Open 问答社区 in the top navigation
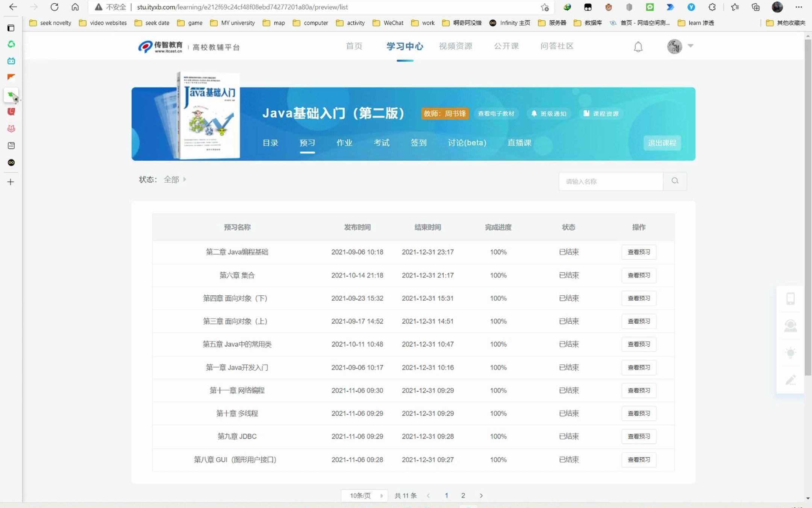812x508 pixels. coord(557,46)
